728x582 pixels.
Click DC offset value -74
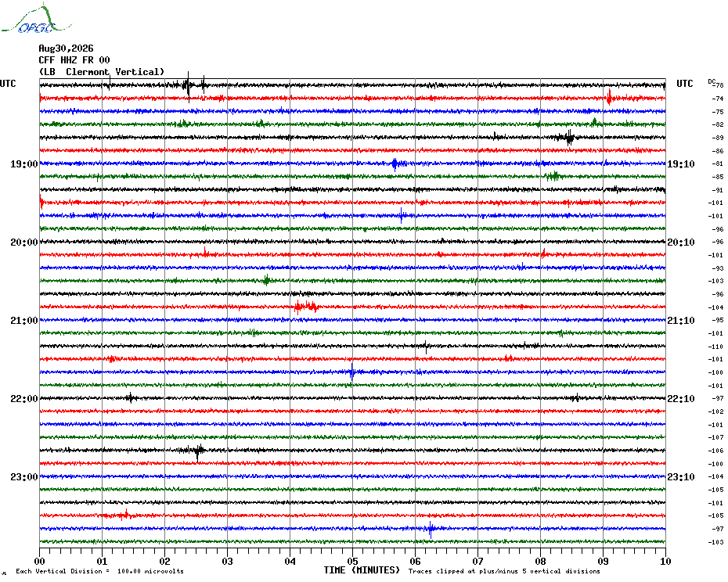tap(718, 99)
